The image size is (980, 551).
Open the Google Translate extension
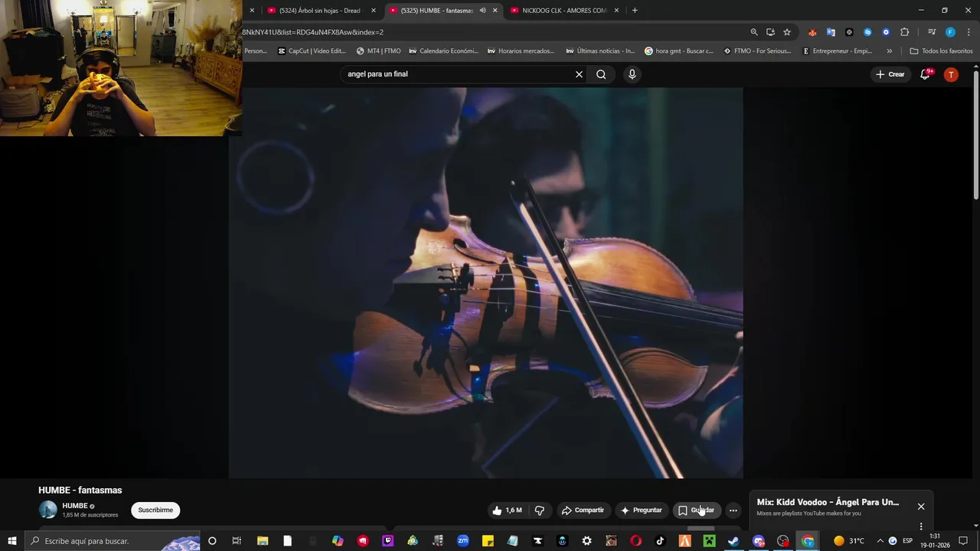[x=831, y=32]
